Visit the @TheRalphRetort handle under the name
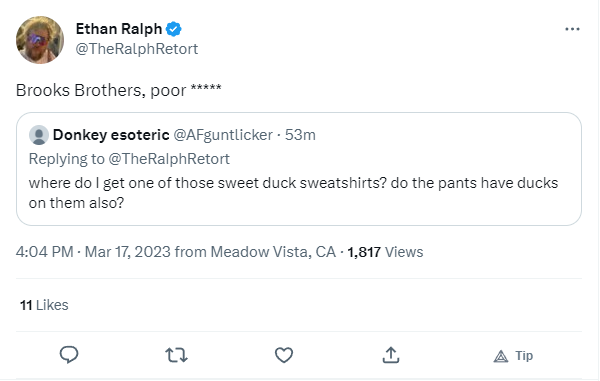 click(137, 49)
